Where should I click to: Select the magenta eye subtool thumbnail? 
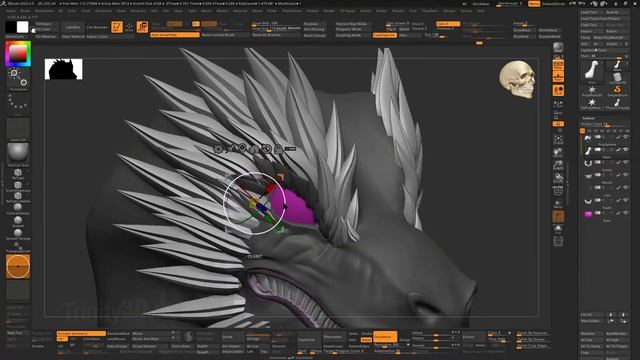pyautogui.click(x=588, y=213)
